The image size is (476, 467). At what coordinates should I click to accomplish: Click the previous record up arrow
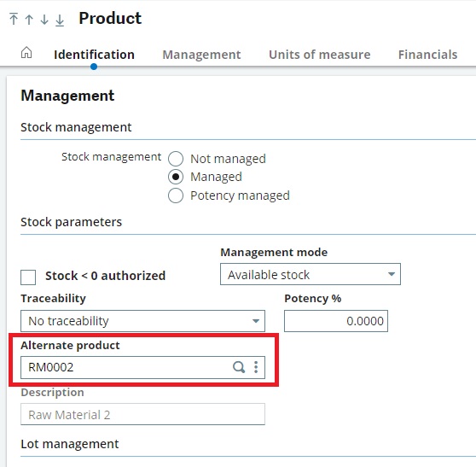pos(29,20)
